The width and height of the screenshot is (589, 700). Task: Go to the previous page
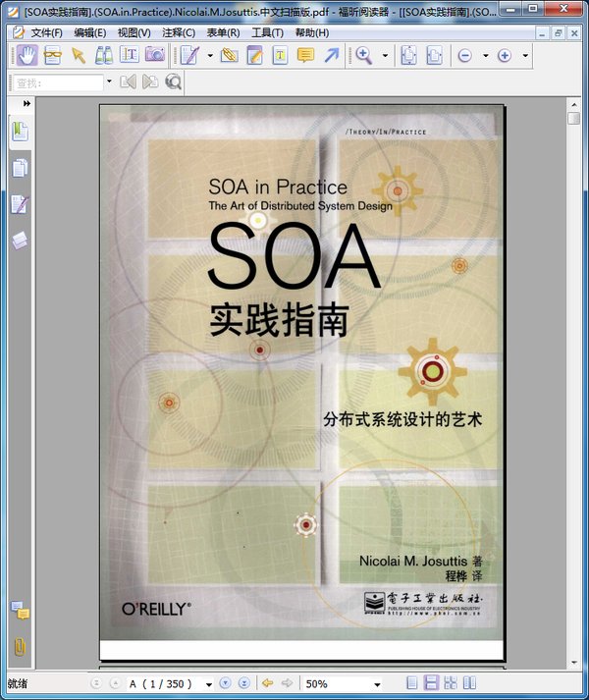pos(115,683)
